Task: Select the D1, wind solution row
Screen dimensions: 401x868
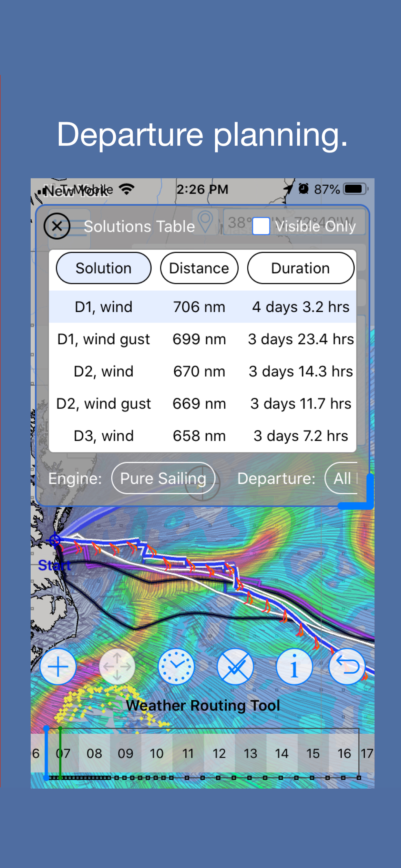Action: [x=202, y=307]
